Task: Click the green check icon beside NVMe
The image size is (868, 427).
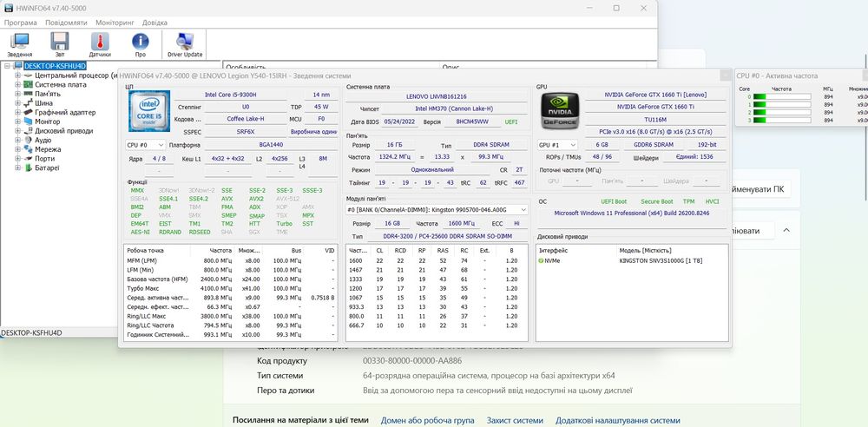Action: click(542, 260)
